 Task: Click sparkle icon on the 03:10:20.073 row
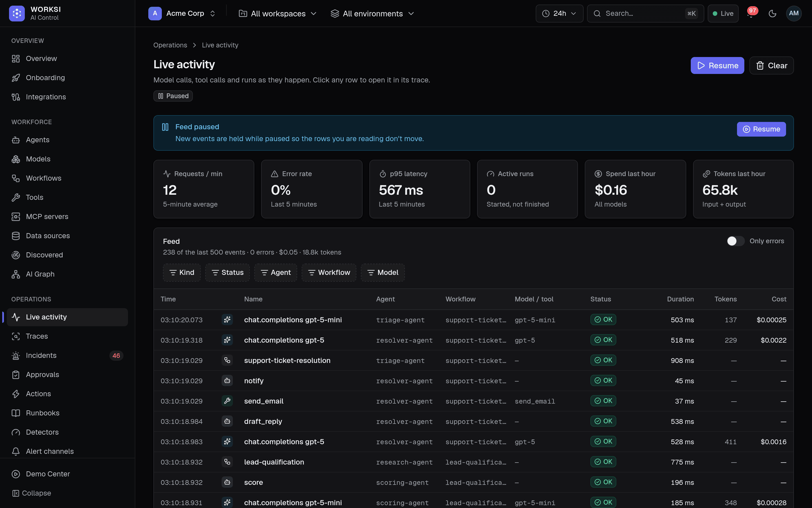pyautogui.click(x=227, y=319)
